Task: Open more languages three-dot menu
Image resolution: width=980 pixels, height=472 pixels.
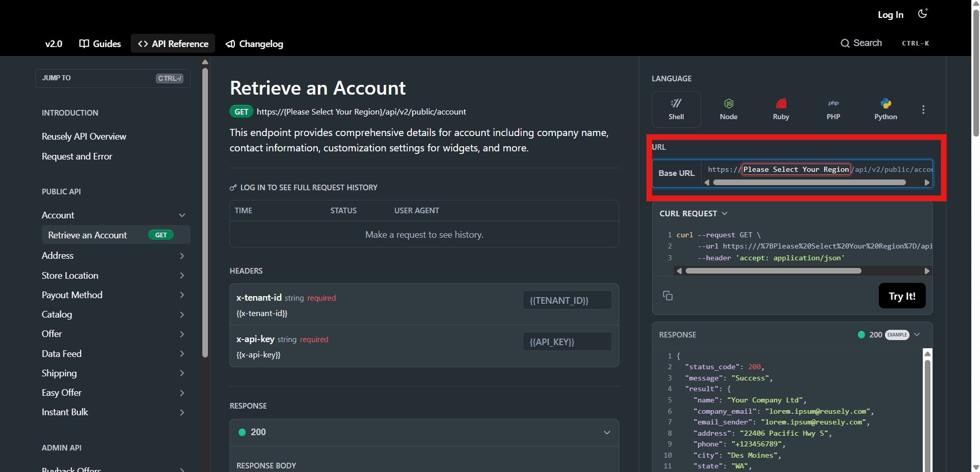Action: 923,109
